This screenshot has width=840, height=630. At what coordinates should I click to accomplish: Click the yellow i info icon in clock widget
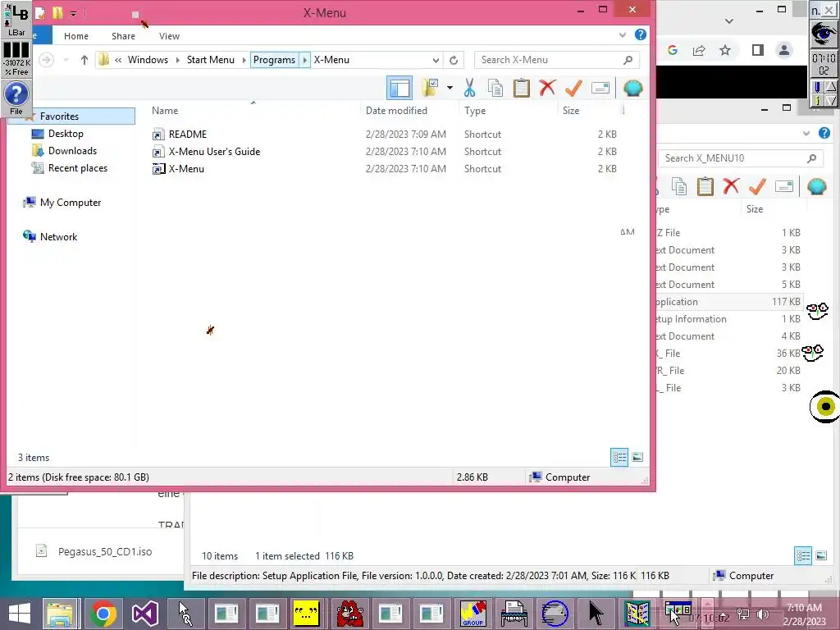coord(817,99)
